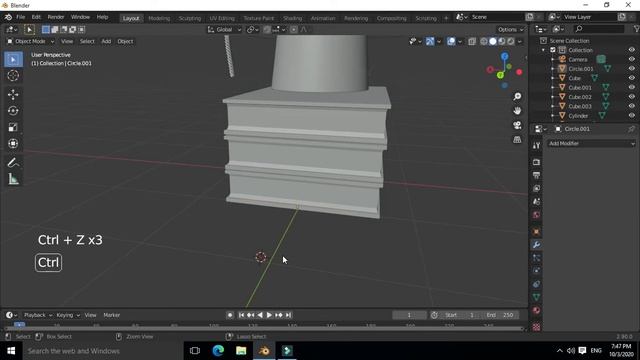
Task: Open the Edit menu
Action: [x=36, y=17]
